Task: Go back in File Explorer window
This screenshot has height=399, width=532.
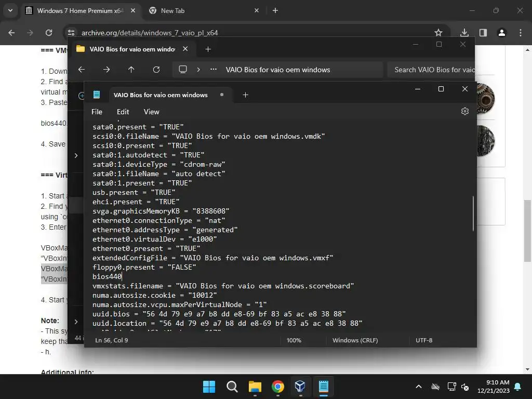Action: (82, 70)
